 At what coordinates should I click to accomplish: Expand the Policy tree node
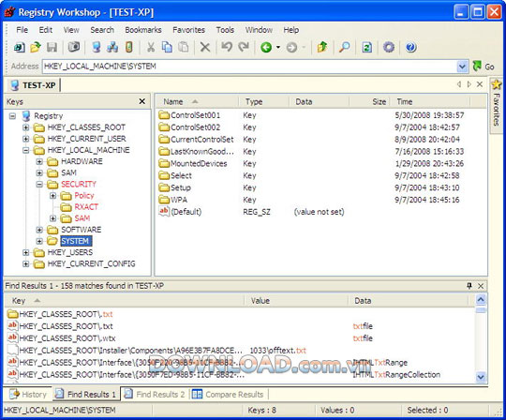tap(52, 196)
